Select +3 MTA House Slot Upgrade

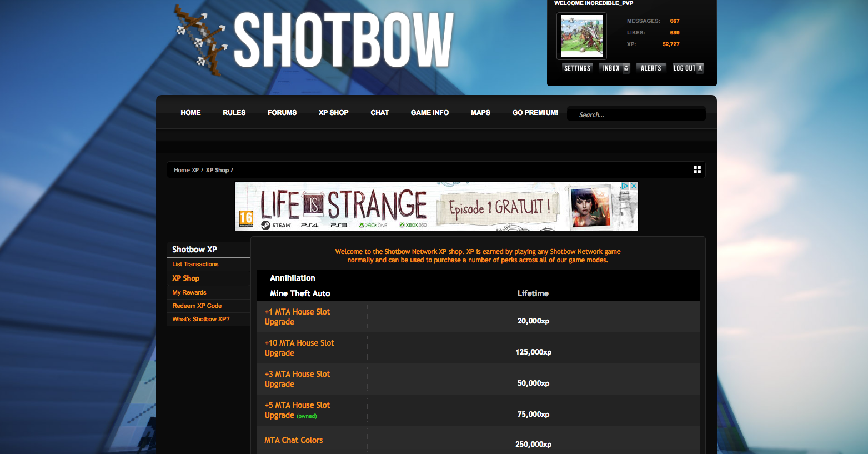click(297, 379)
